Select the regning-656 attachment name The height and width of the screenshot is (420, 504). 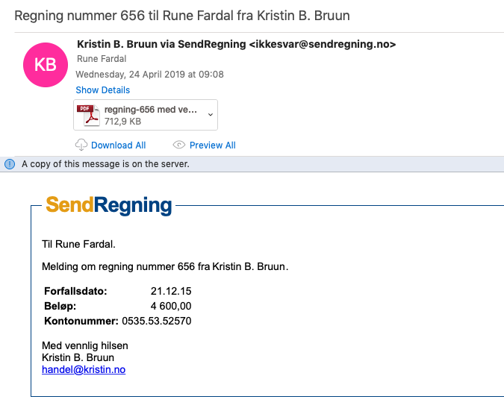150,110
